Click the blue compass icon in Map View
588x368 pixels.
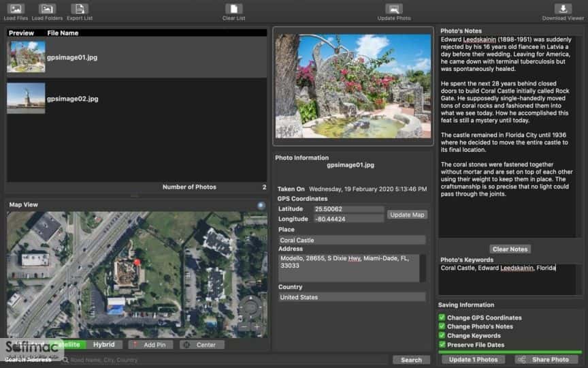click(261, 205)
